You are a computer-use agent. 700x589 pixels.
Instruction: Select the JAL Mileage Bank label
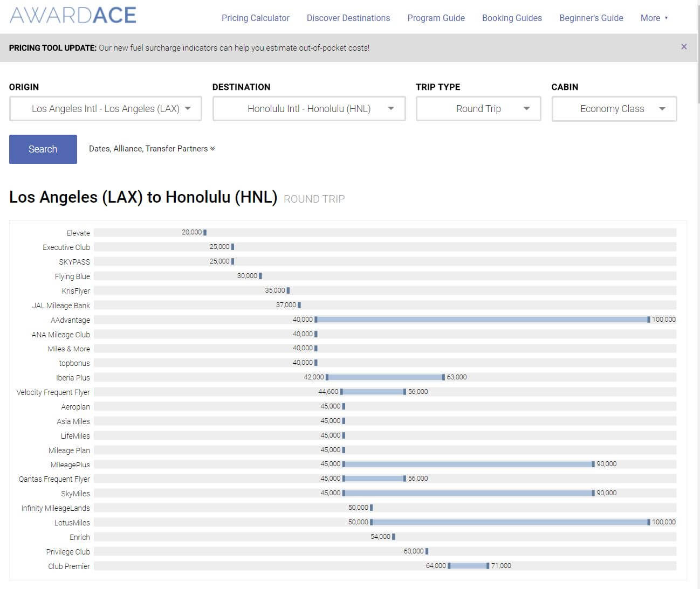pyautogui.click(x=61, y=306)
